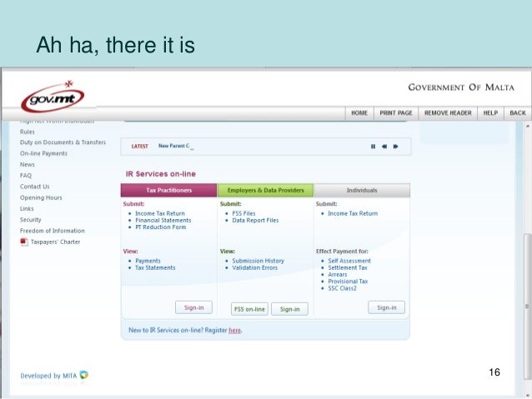Pause the Latest news ticker

pos(373,147)
